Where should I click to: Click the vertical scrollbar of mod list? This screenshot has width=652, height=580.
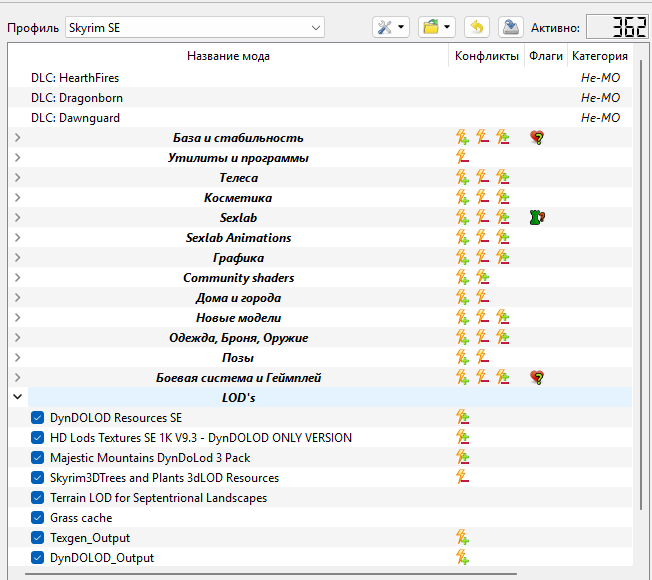[641, 285]
